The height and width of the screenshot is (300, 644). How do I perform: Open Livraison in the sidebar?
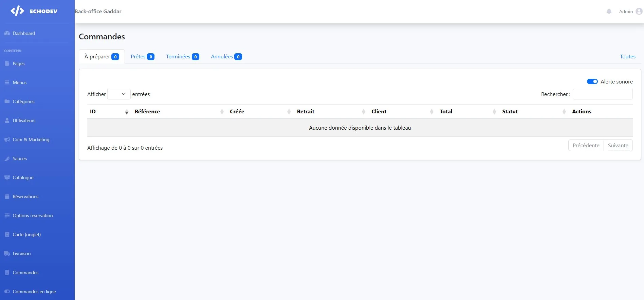(22, 254)
